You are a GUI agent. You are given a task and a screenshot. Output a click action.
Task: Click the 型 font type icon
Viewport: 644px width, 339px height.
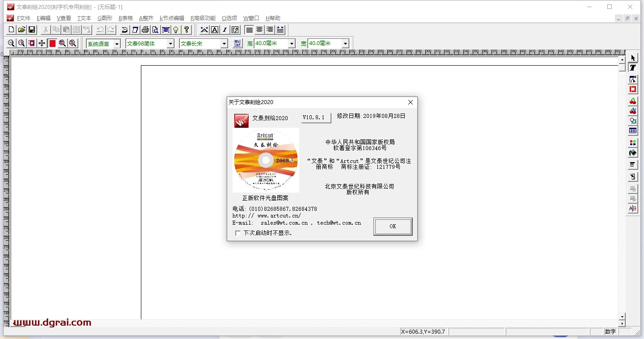pyautogui.click(x=237, y=43)
